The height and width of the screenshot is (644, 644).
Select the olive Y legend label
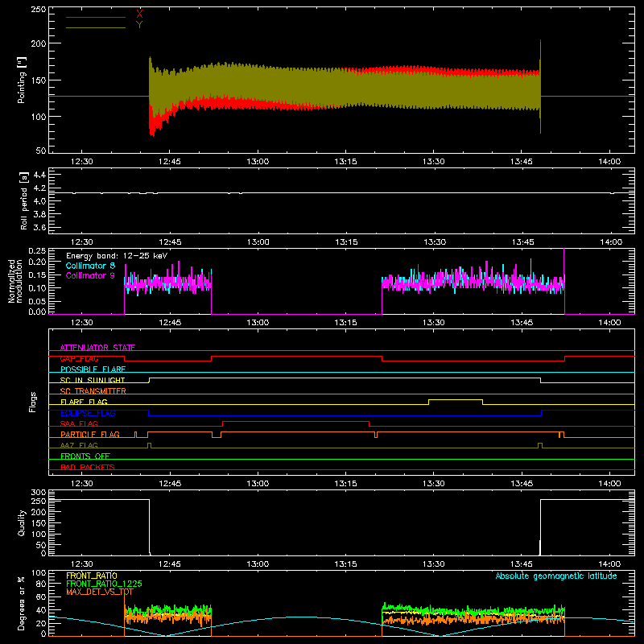point(139,25)
